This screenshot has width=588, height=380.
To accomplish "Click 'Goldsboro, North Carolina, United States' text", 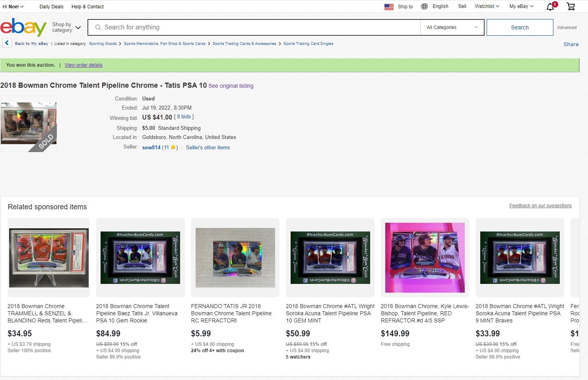I will coord(189,137).
